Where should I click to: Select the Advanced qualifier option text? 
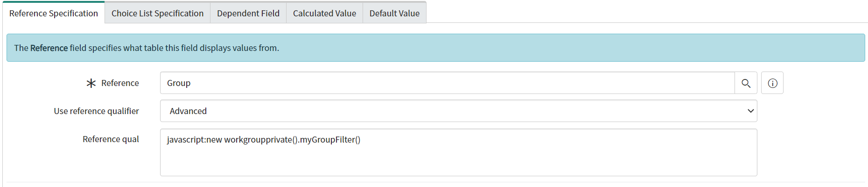[188, 111]
